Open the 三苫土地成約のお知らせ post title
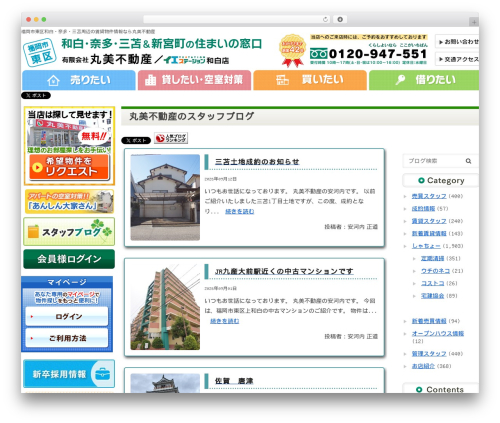This screenshot has height=423, width=500. click(257, 162)
